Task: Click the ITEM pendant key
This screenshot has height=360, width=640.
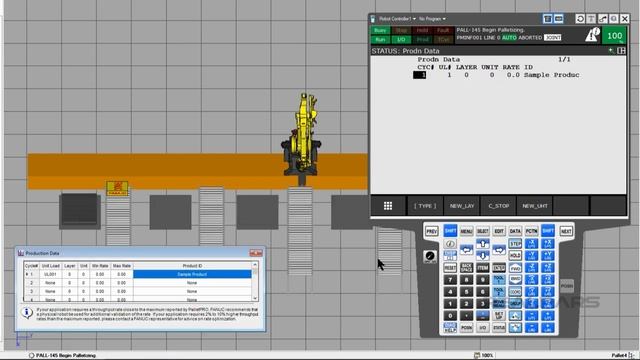Action: pyautogui.click(x=482, y=268)
